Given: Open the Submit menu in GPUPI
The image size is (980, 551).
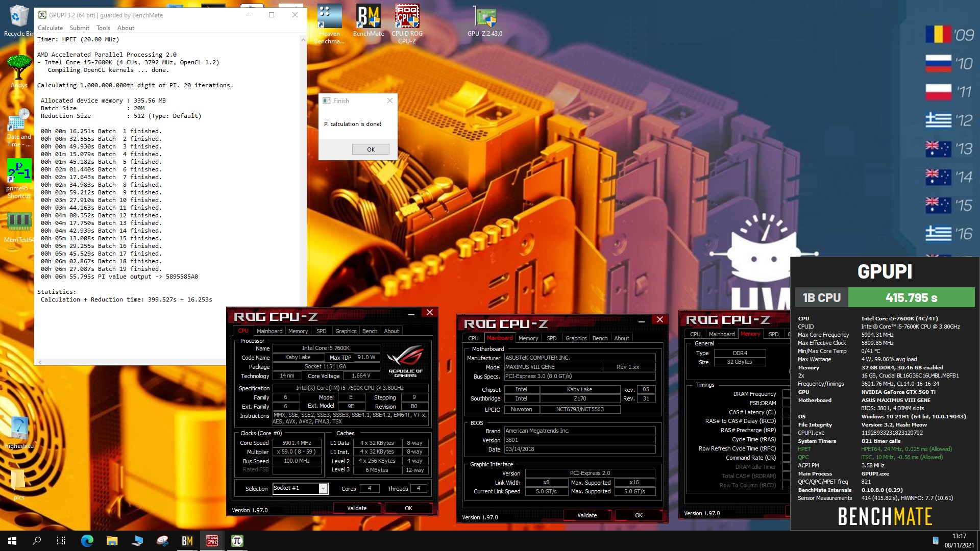Looking at the screenshot, I should (79, 28).
